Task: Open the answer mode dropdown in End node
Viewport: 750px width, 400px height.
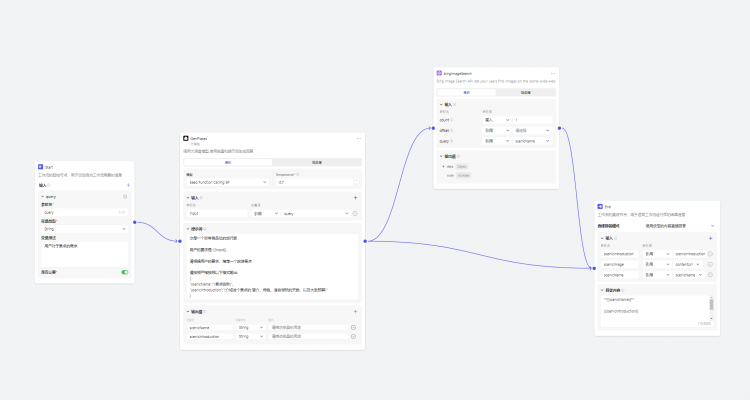Action: point(680,226)
